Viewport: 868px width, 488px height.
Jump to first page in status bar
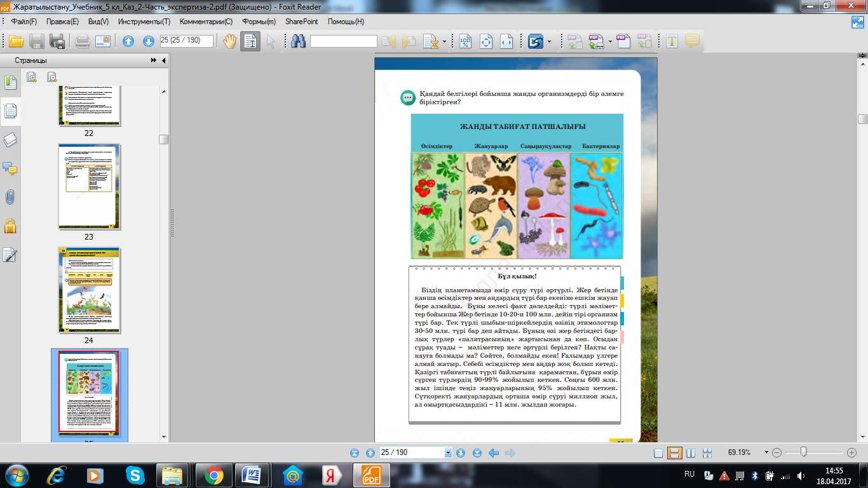355,453
